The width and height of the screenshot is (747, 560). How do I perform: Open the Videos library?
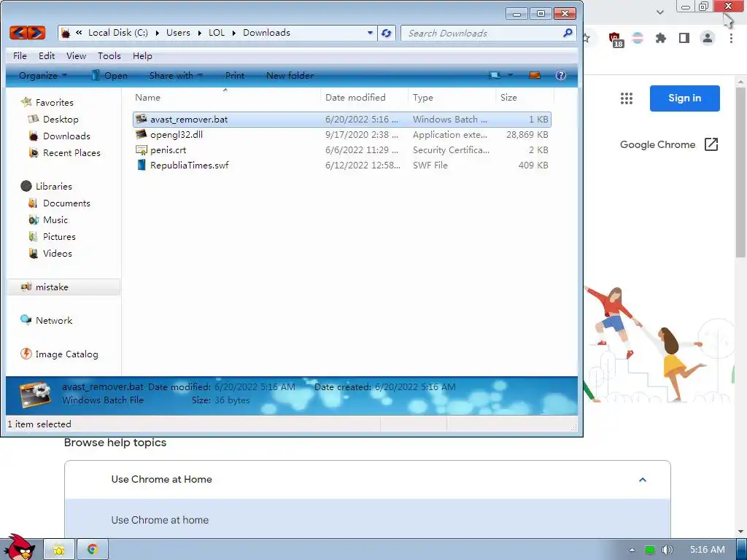pyautogui.click(x=50, y=253)
